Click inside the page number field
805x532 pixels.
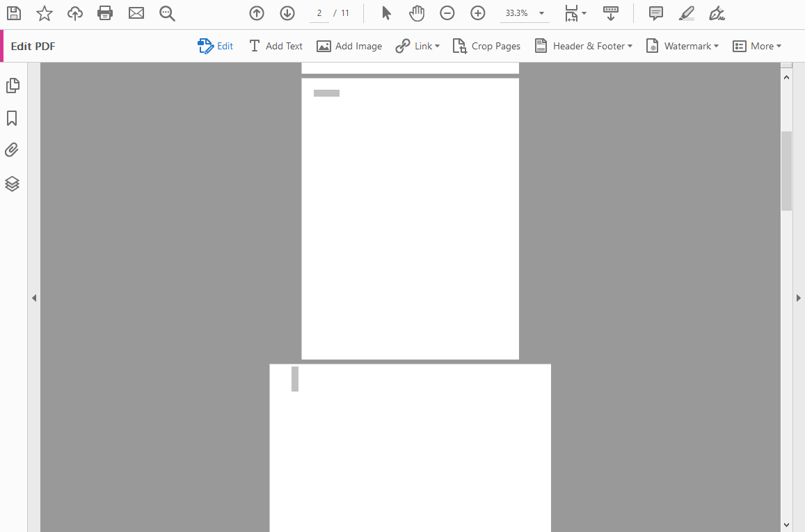click(x=319, y=13)
